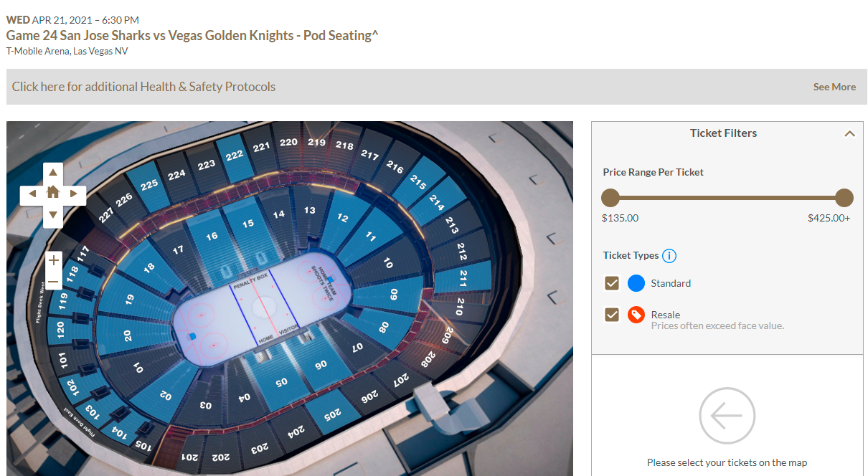The width and height of the screenshot is (868, 476).
Task: Open additional Health & Safety Protocols link
Action: (x=143, y=87)
